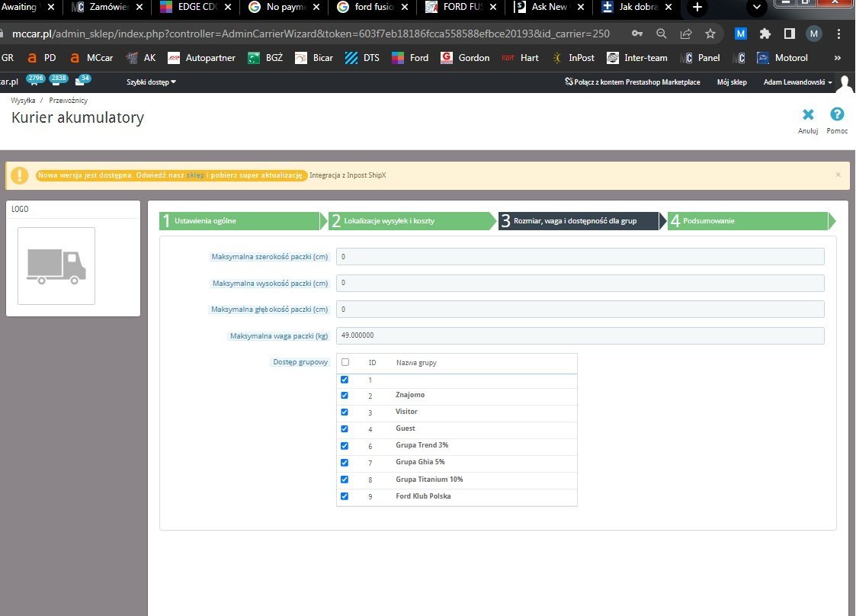The height and width of the screenshot is (616, 856).
Task: Bookmark this page with the star icon
Action: (x=710, y=34)
